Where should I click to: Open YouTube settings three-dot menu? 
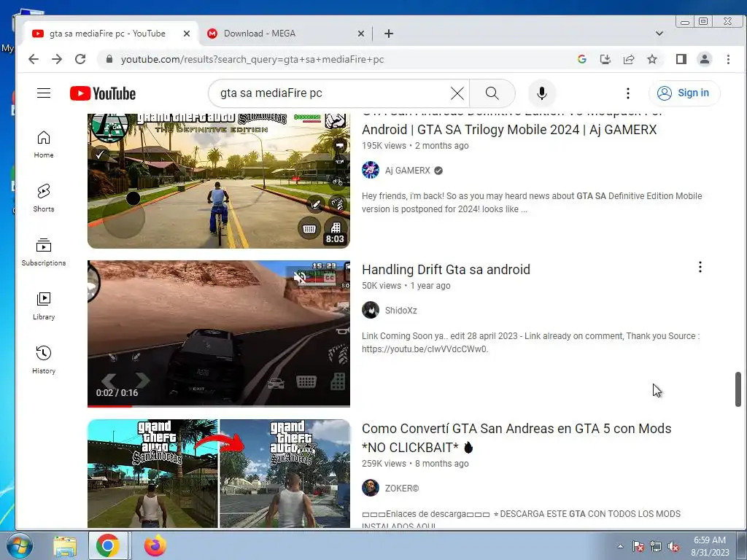pos(628,93)
